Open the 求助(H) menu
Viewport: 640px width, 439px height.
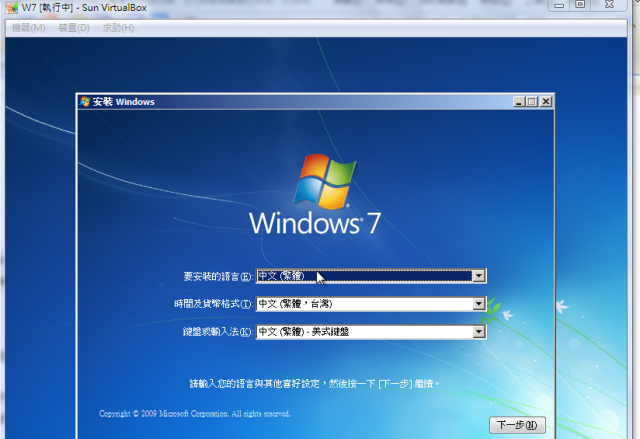point(118,28)
